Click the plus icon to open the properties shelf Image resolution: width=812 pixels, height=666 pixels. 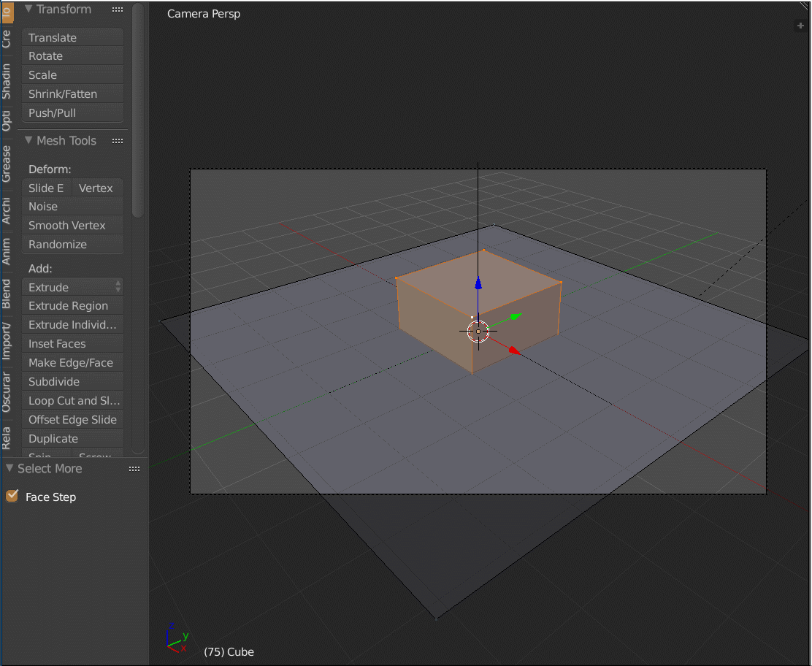coord(800,25)
